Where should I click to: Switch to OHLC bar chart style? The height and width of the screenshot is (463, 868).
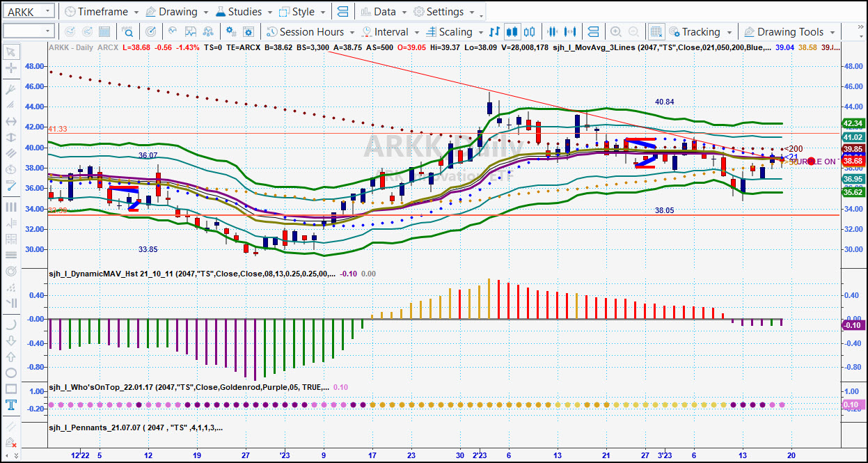click(x=495, y=31)
